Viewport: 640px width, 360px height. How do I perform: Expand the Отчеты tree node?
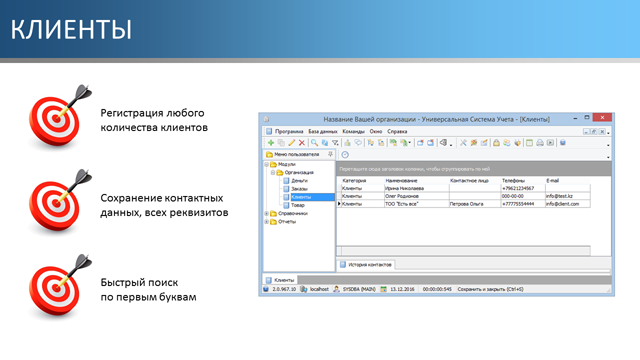point(267,222)
